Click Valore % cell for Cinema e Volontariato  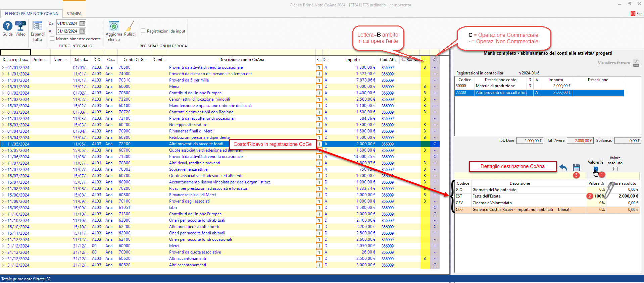(596, 203)
